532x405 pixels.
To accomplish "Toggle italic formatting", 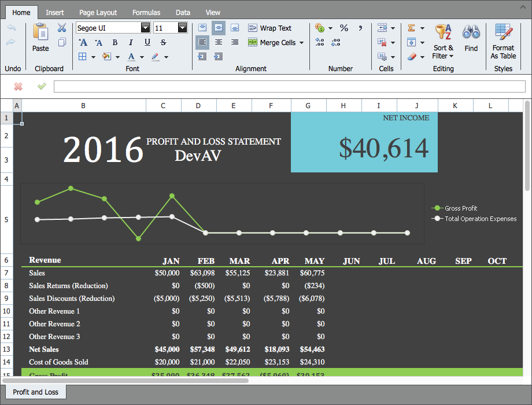I will pyautogui.click(x=131, y=42).
